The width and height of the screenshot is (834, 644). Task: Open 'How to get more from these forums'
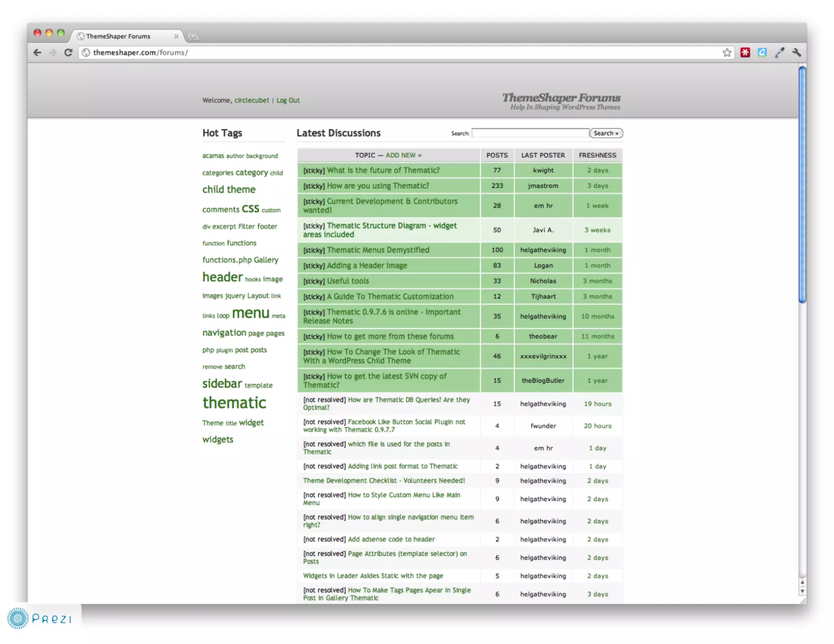(x=390, y=336)
